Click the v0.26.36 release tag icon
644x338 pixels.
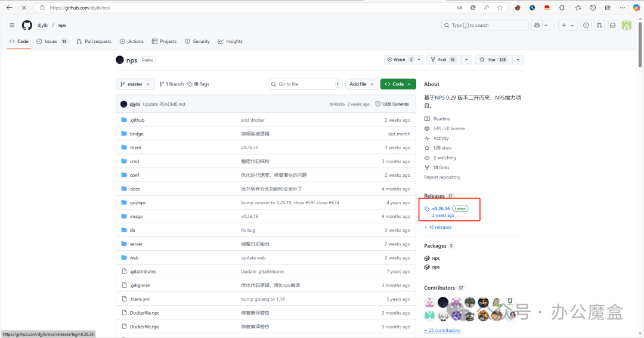click(x=427, y=209)
